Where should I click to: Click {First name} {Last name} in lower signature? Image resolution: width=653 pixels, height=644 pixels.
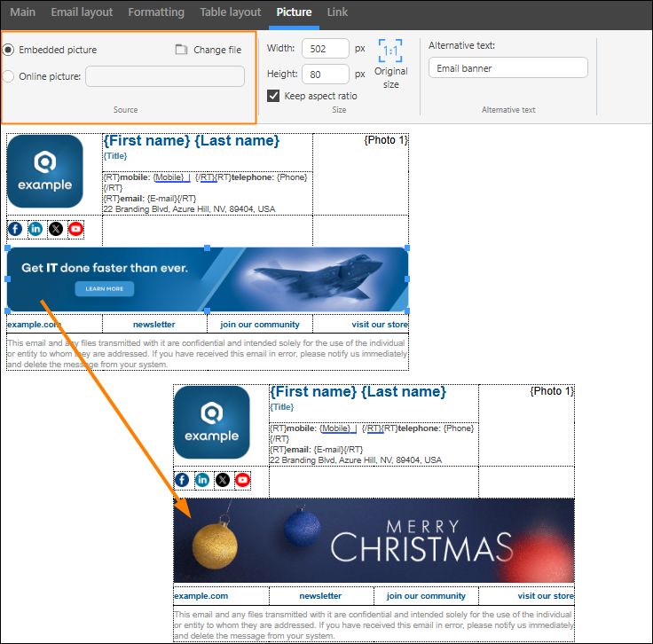(x=358, y=392)
